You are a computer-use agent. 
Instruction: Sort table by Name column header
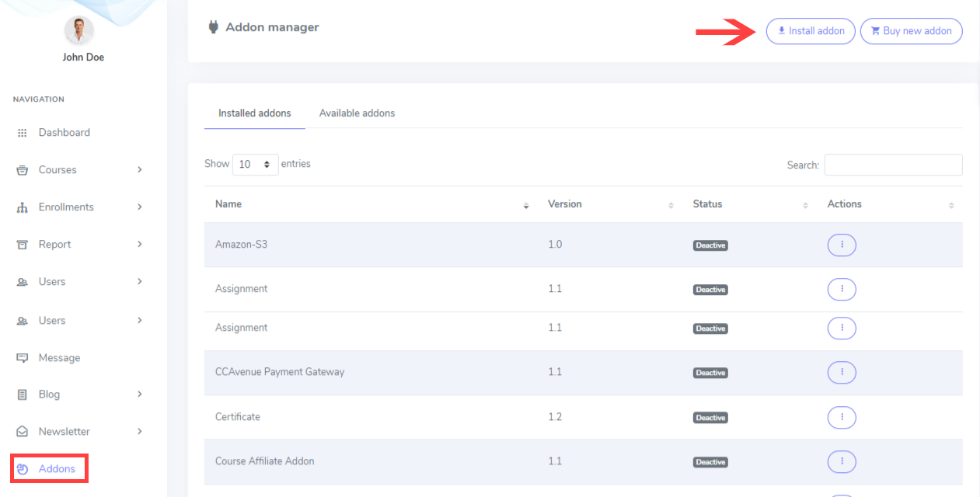click(228, 204)
